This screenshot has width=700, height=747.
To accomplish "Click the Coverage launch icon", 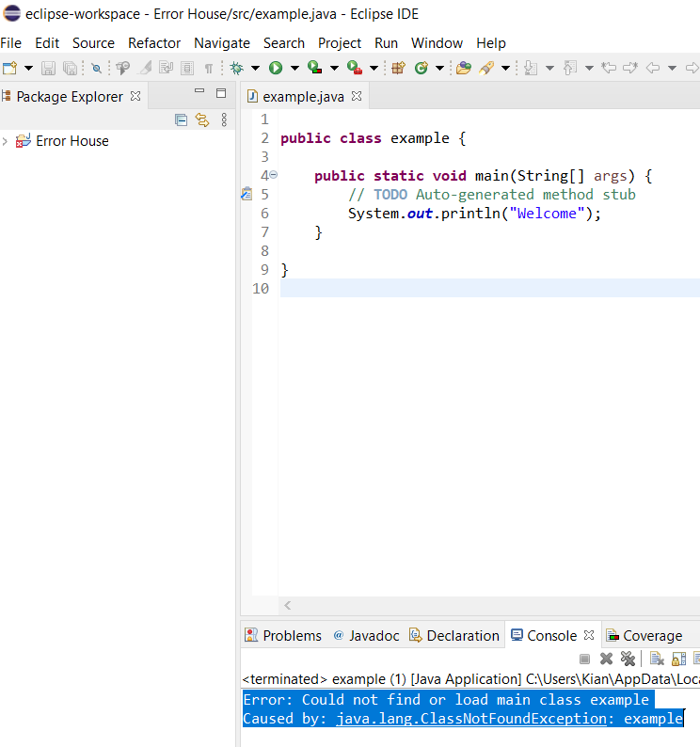I will (x=314, y=68).
